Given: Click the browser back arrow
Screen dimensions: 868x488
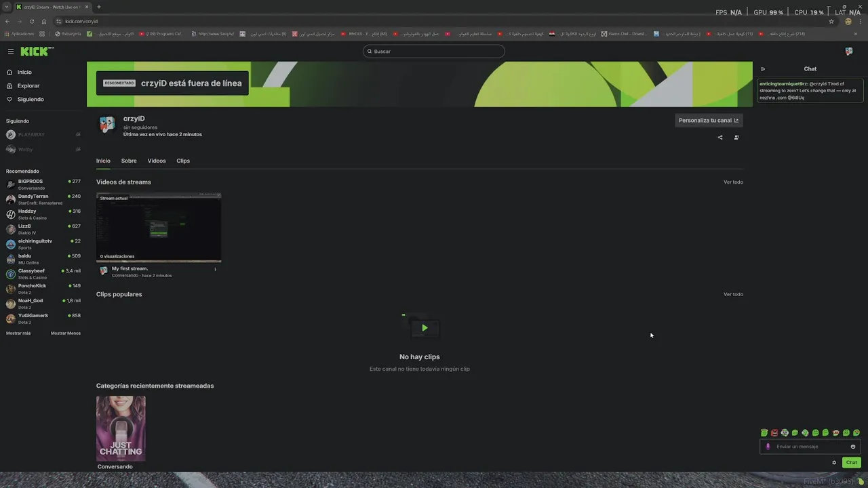Looking at the screenshot, I should [x=8, y=21].
